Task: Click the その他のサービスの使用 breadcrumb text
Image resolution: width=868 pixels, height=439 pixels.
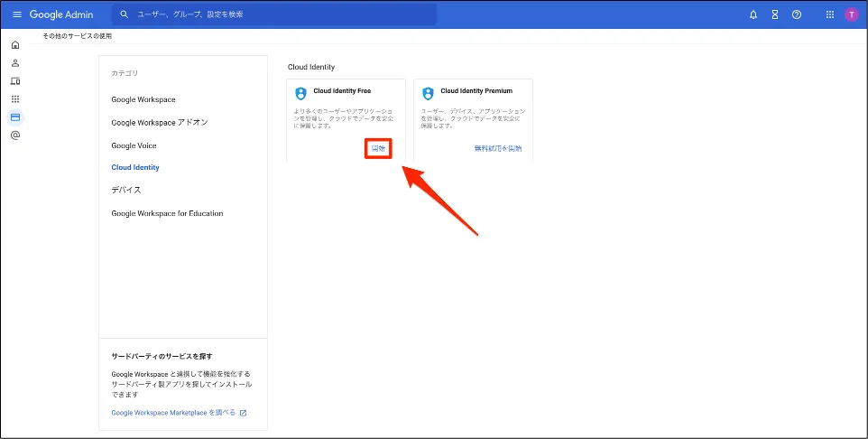Action: (x=77, y=36)
